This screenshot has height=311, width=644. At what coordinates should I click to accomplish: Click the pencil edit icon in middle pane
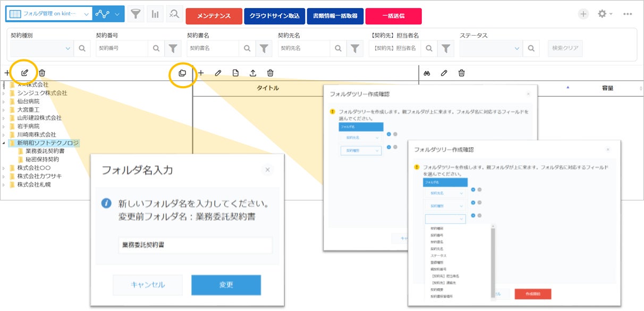tap(218, 73)
